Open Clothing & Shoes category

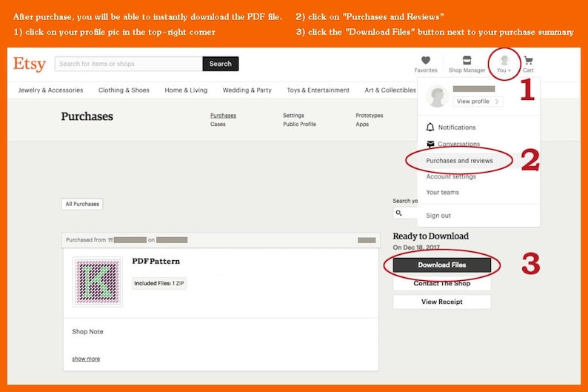pos(124,90)
